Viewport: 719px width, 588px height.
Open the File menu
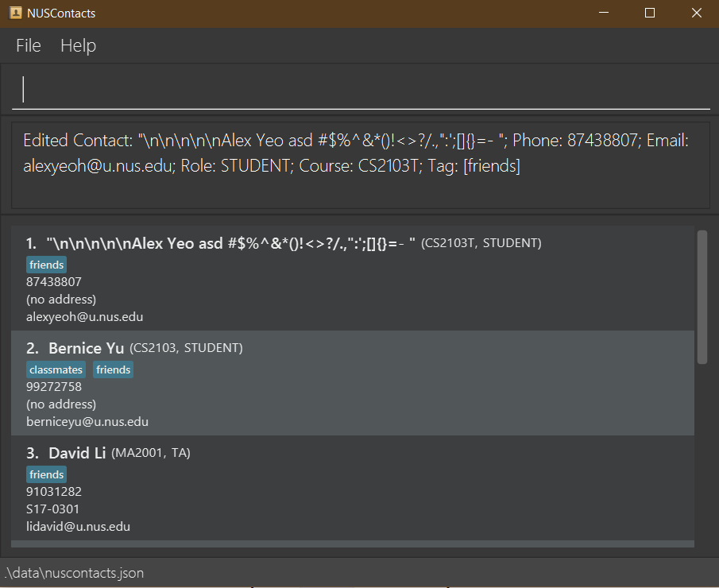coord(29,45)
